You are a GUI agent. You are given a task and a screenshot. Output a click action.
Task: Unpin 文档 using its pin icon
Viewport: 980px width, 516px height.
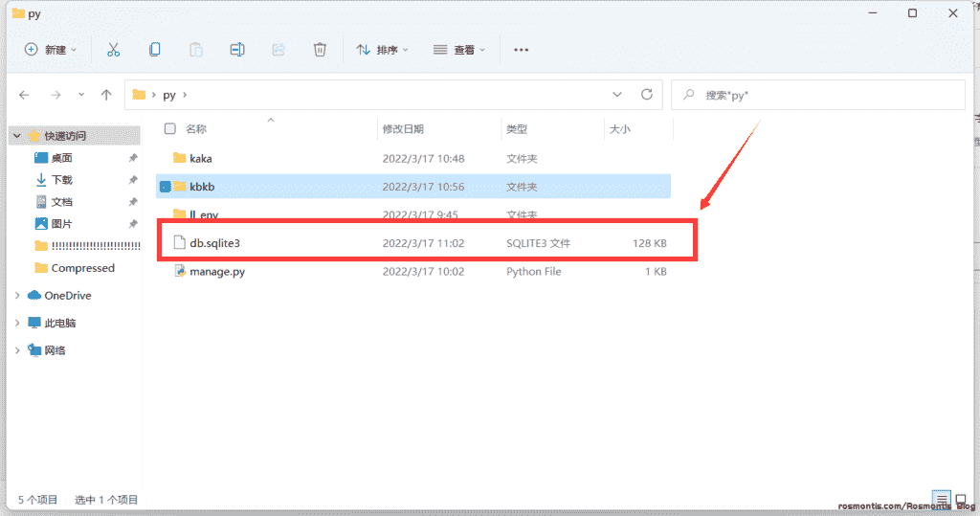[x=133, y=201]
